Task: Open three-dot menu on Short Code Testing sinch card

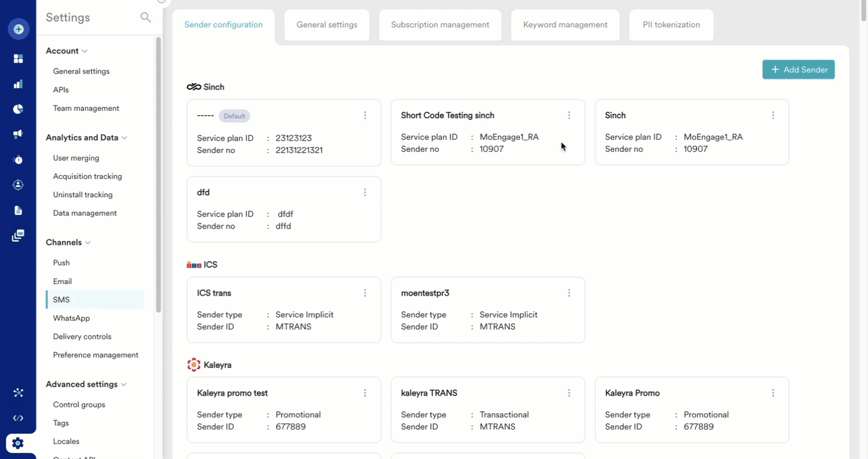Action: point(569,115)
